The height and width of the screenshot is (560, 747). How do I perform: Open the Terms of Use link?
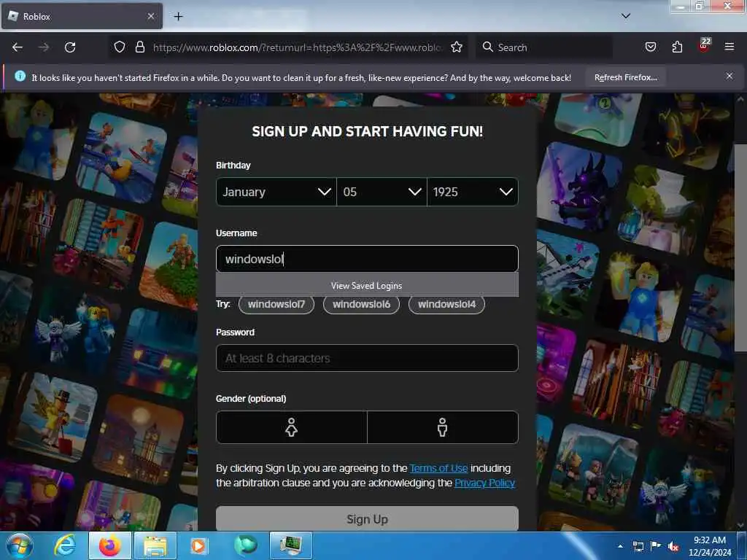pos(438,469)
